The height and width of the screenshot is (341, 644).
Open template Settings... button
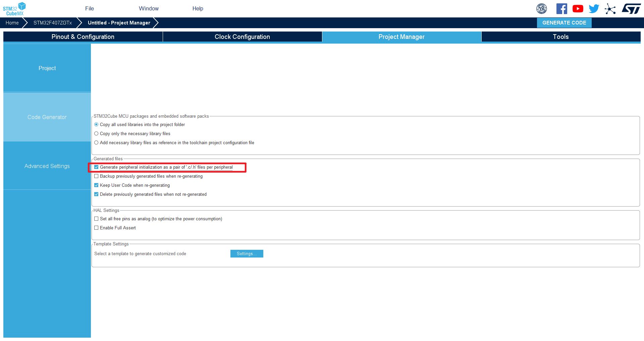pyautogui.click(x=247, y=254)
